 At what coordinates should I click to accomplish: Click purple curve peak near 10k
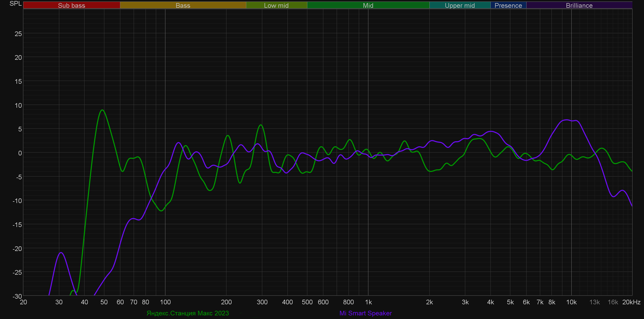566,120
